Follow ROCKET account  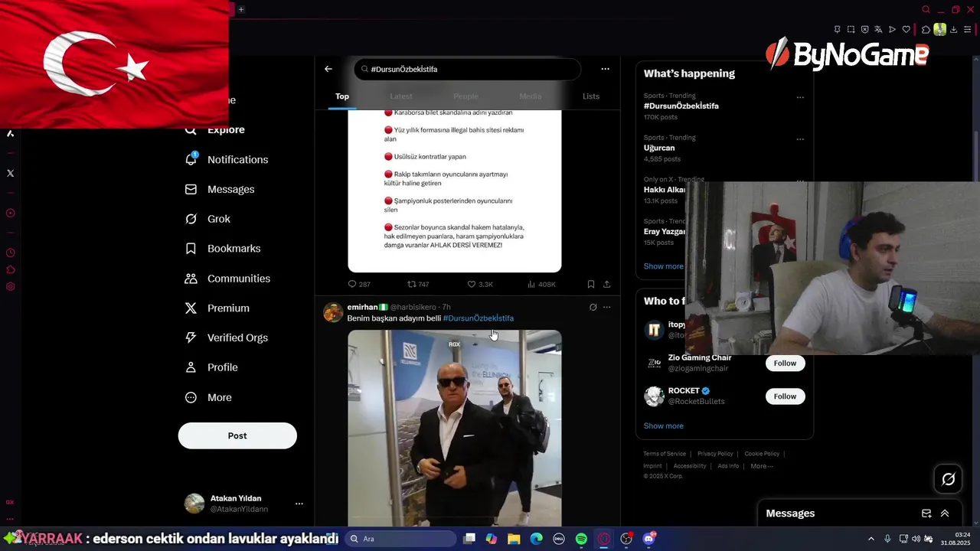785,396
